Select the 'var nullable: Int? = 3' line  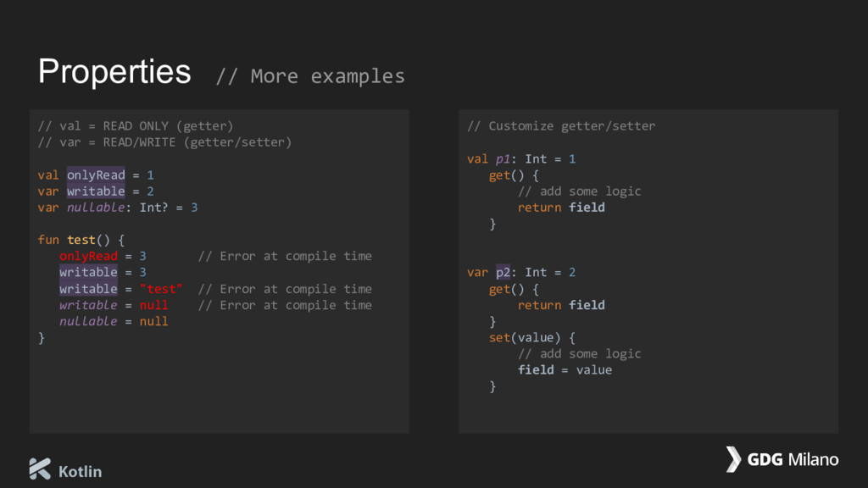click(117, 208)
